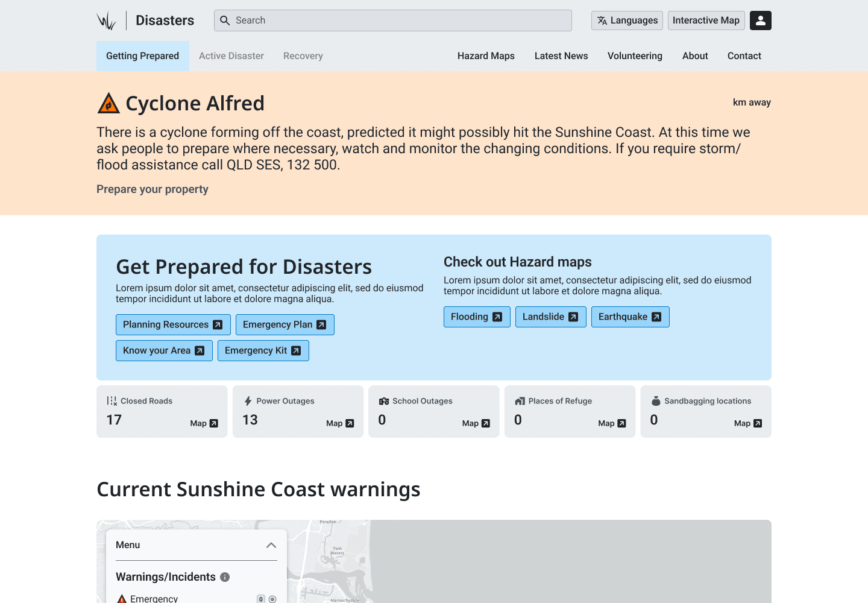
Task: Click the Landslide hazard map button
Action: (550, 317)
